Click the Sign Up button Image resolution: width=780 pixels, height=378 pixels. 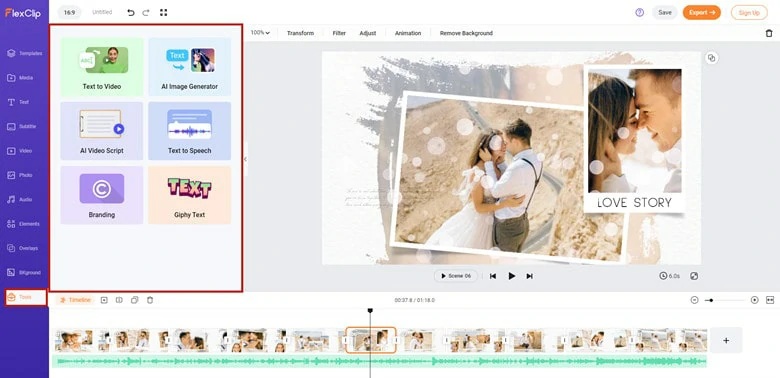click(x=749, y=12)
